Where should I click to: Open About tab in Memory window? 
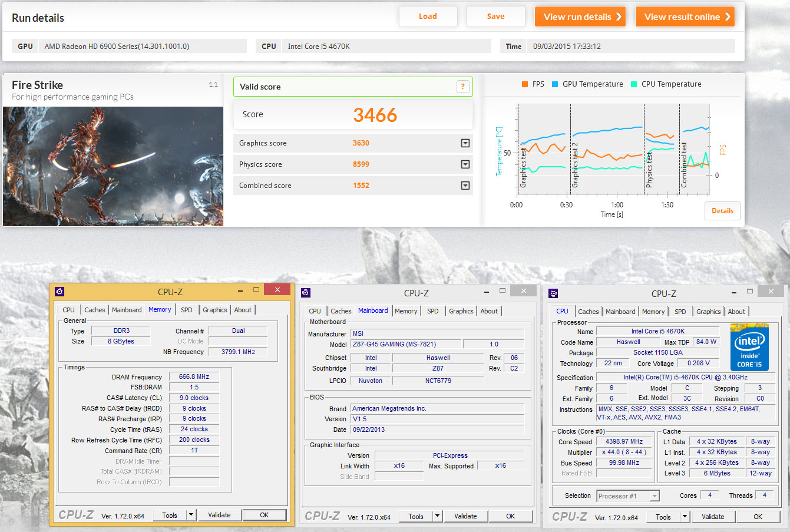click(243, 310)
